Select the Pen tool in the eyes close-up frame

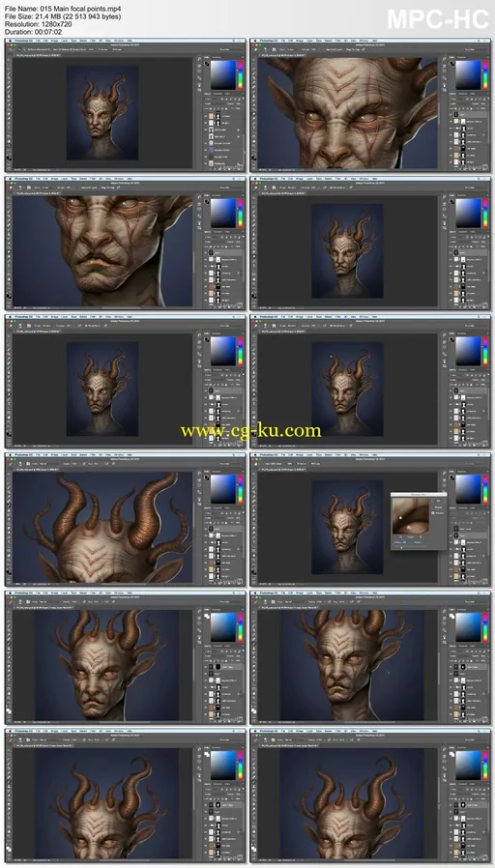(253, 123)
